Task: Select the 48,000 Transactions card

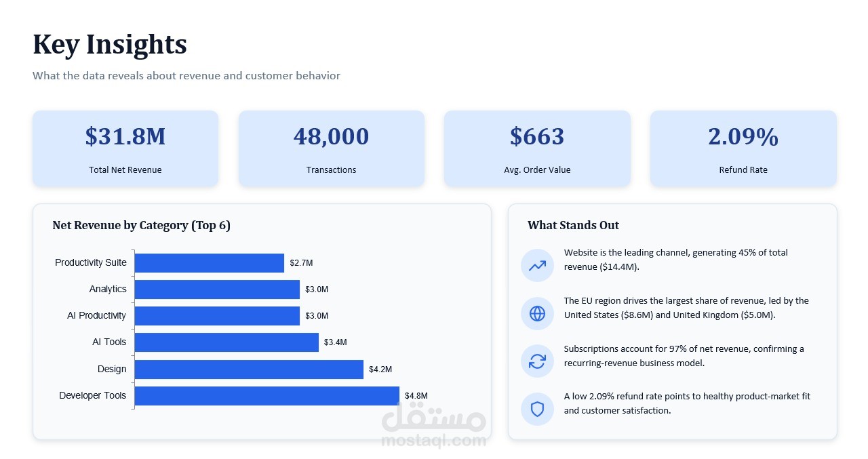Action: (x=331, y=148)
